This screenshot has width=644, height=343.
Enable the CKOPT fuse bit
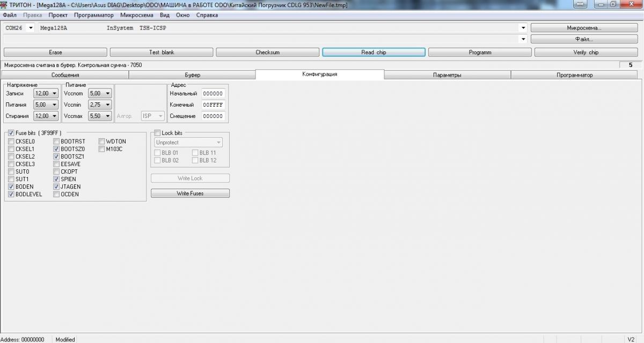[x=56, y=171]
